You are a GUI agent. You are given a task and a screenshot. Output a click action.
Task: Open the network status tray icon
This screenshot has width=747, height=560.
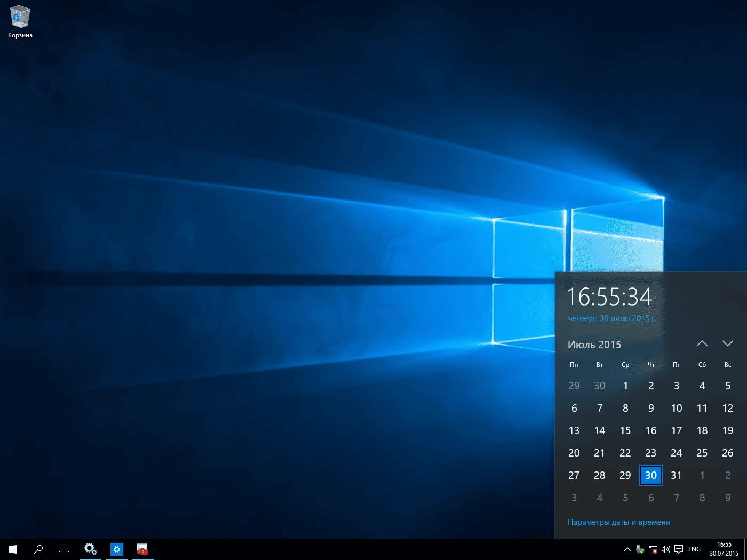coord(653,549)
